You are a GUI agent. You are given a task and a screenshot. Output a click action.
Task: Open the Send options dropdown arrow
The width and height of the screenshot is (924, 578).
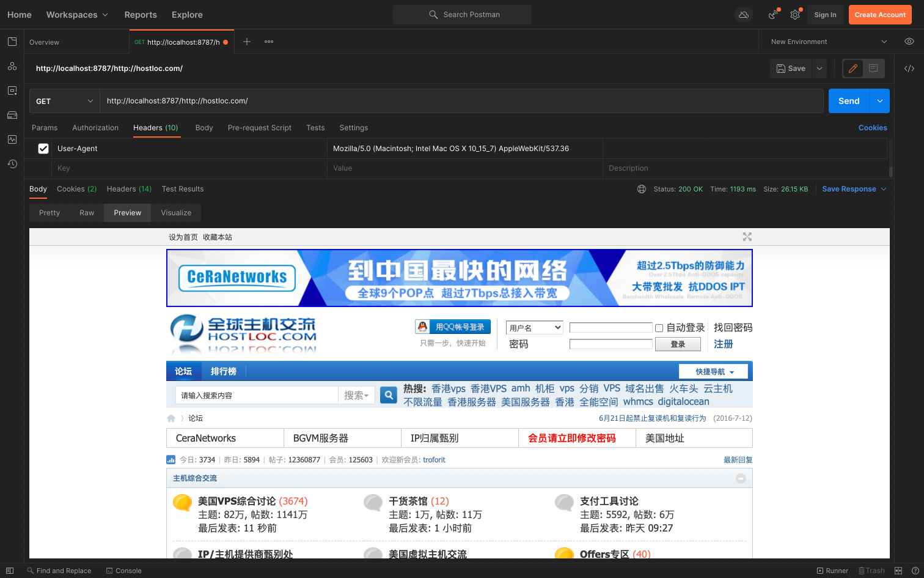click(879, 101)
